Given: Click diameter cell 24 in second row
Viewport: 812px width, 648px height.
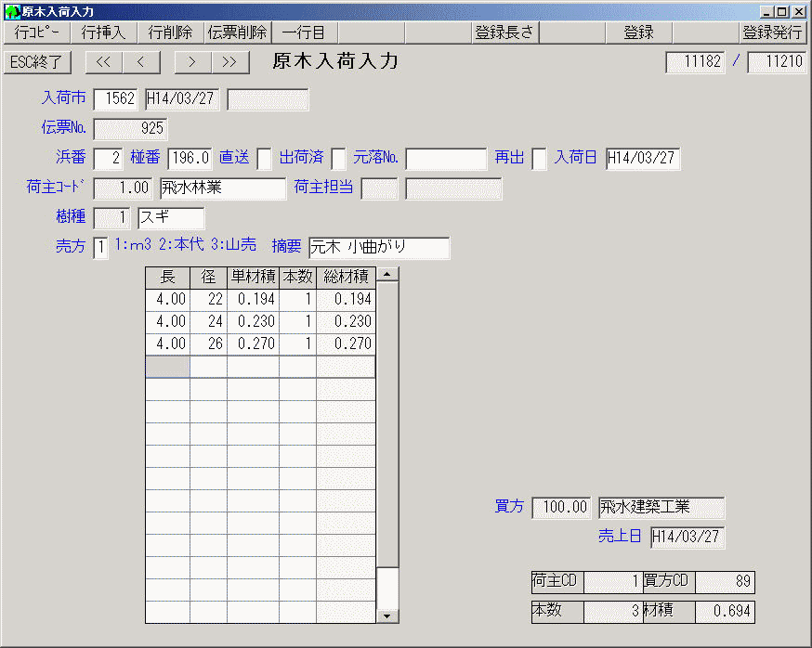Looking at the screenshot, I should coord(208,322).
